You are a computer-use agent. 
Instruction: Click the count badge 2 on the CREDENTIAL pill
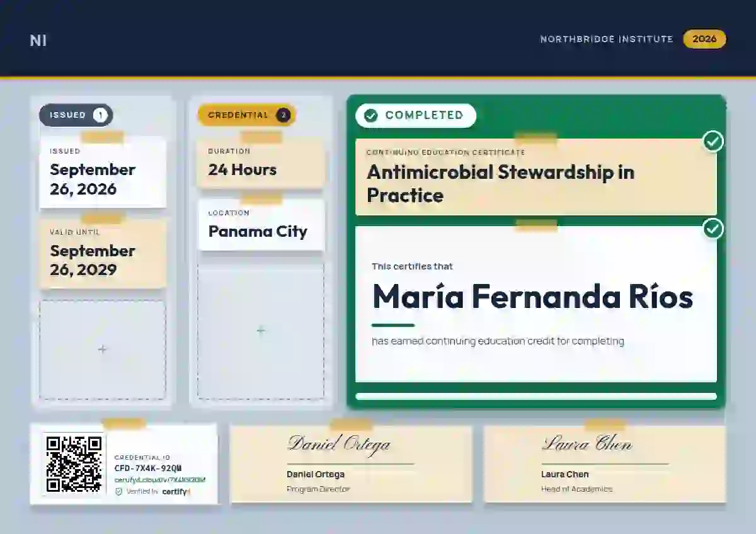point(283,115)
